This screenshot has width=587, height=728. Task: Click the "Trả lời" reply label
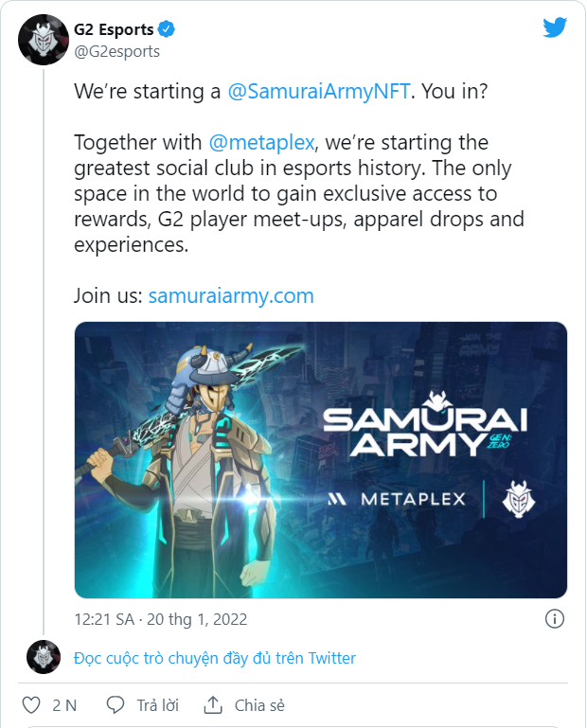(158, 705)
